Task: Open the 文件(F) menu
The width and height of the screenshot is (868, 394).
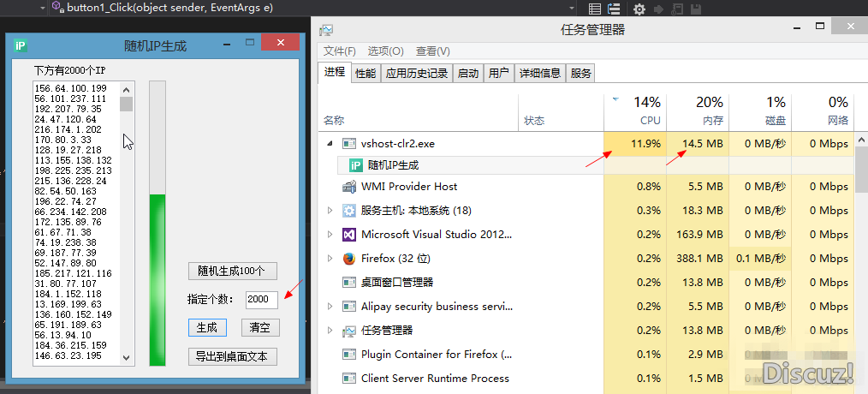Action: click(x=340, y=51)
